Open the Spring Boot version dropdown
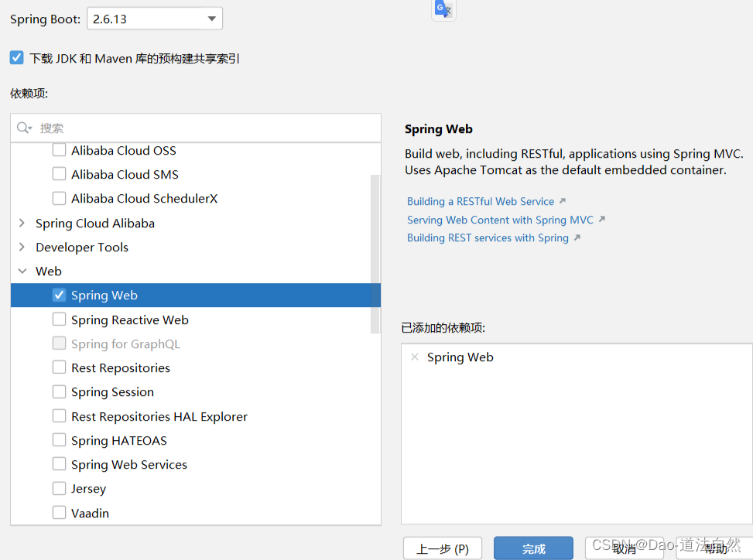 [x=155, y=19]
